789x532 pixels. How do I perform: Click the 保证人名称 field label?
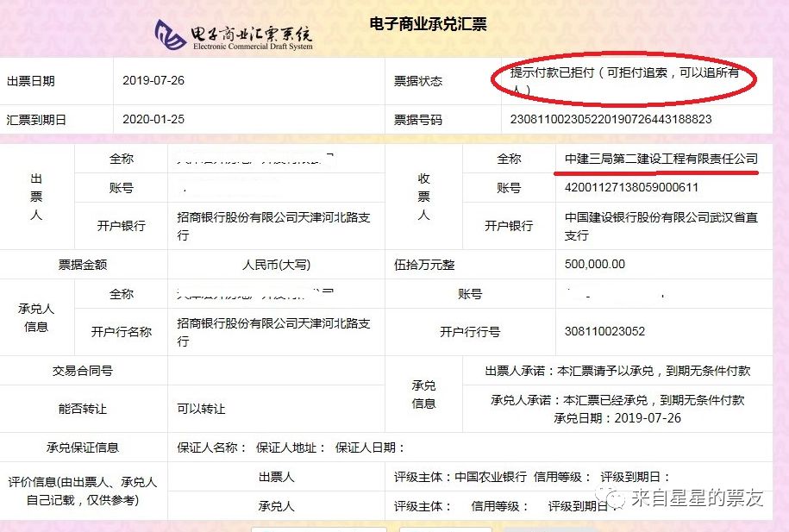click(x=211, y=448)
